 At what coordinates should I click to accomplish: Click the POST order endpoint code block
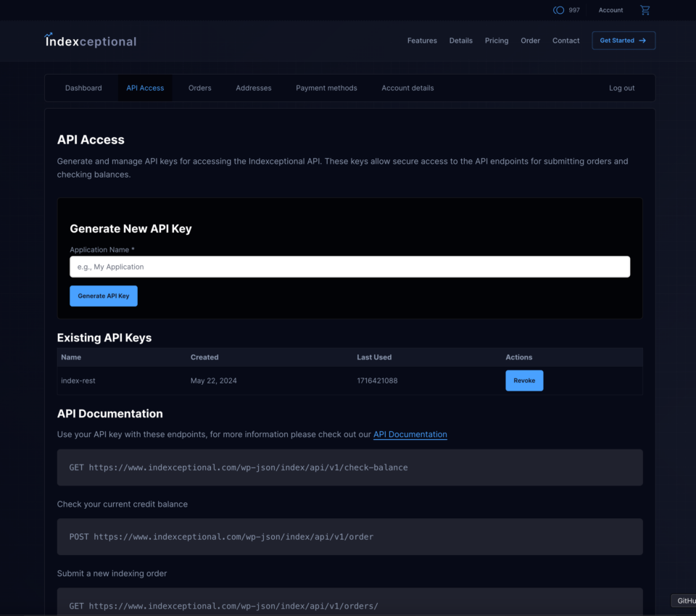[x=349, y=536]
